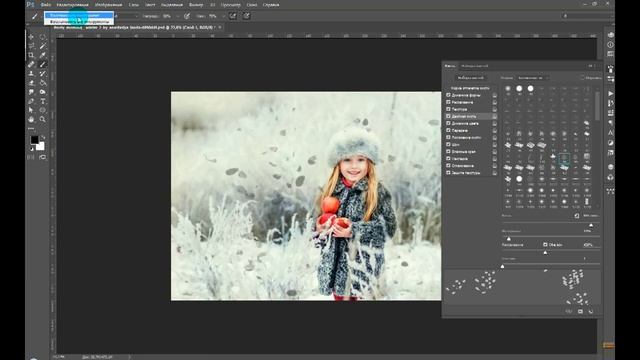Select Положение кисти option row
Image resolution: width=640 pixels, height=360 pixels.
click(471, 138)
